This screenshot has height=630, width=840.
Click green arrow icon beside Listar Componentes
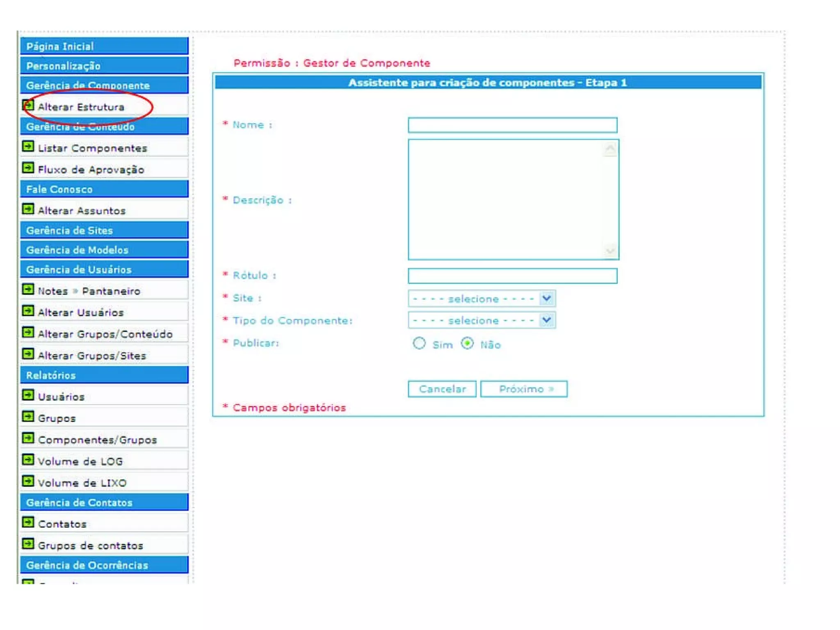pyautogui.click(x=28, y=146)
